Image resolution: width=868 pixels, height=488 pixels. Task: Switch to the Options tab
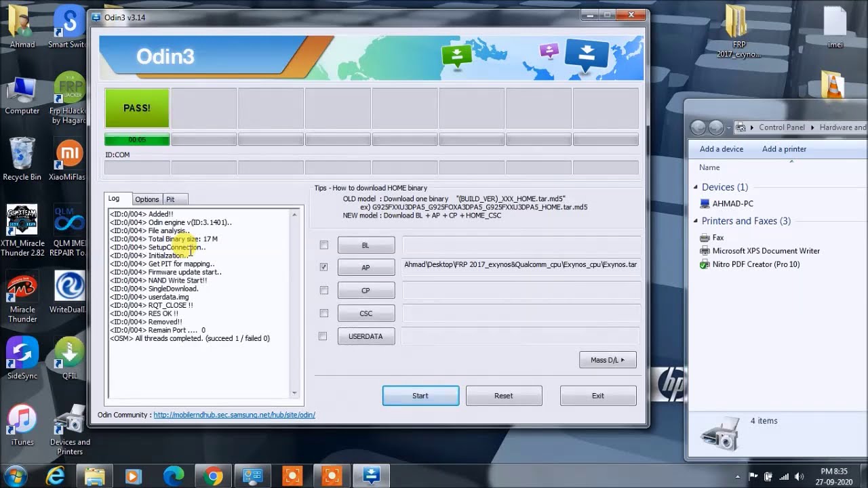click(x=146, y=199)
